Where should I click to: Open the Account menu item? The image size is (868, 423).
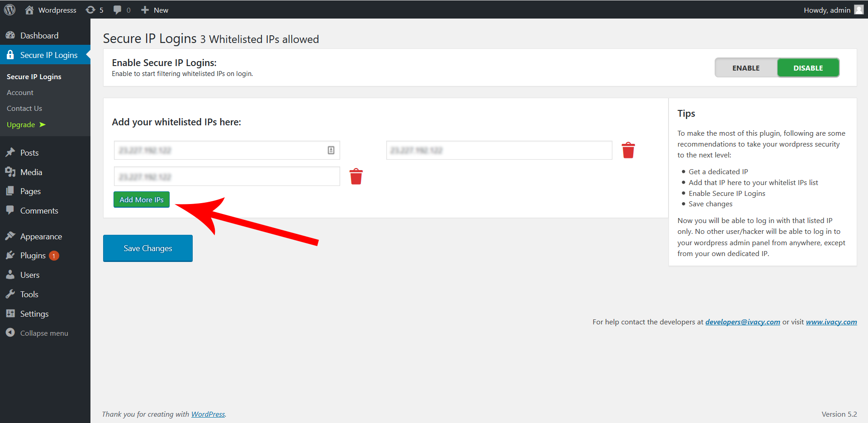pos(20,92)
